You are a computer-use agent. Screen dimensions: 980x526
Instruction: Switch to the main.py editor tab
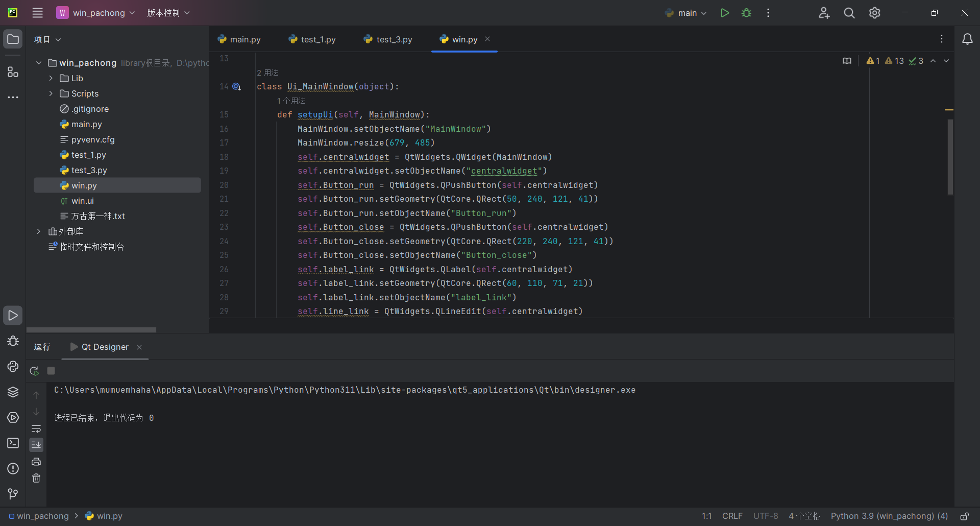pyautogui.click(x=239, y=39)
